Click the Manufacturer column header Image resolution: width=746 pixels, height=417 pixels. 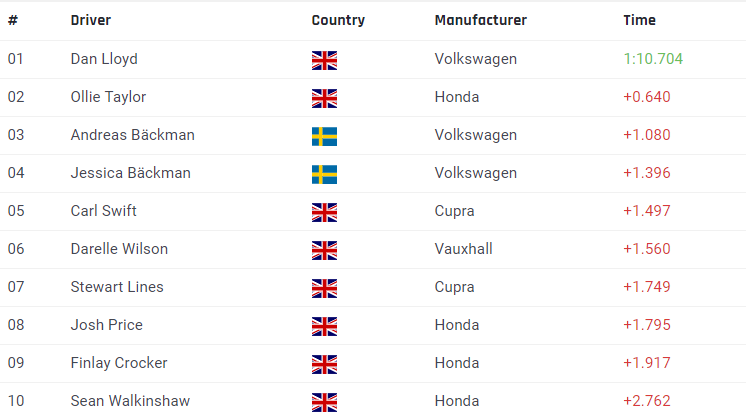pyautogui.click(x=481, y=20)
